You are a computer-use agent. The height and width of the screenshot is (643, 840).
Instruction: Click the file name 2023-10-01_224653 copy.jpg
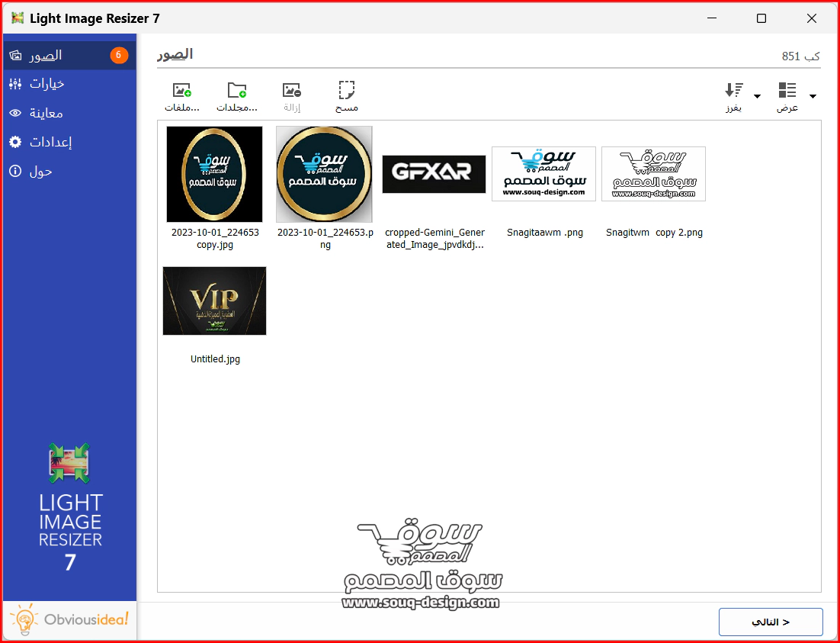point(215,239)
